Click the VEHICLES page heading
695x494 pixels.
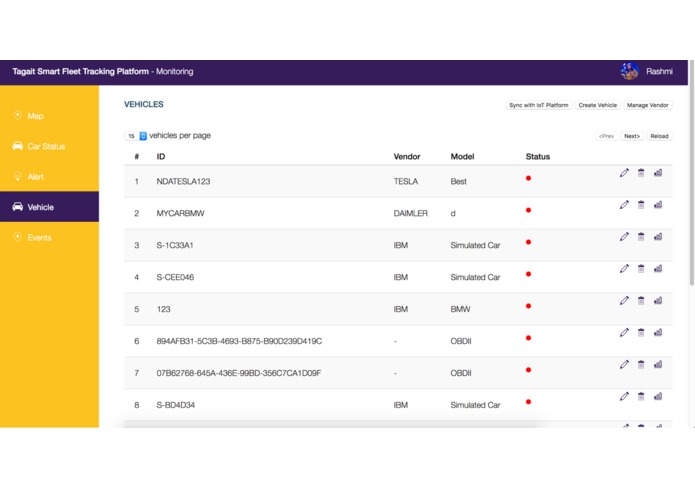click(144, 104)
